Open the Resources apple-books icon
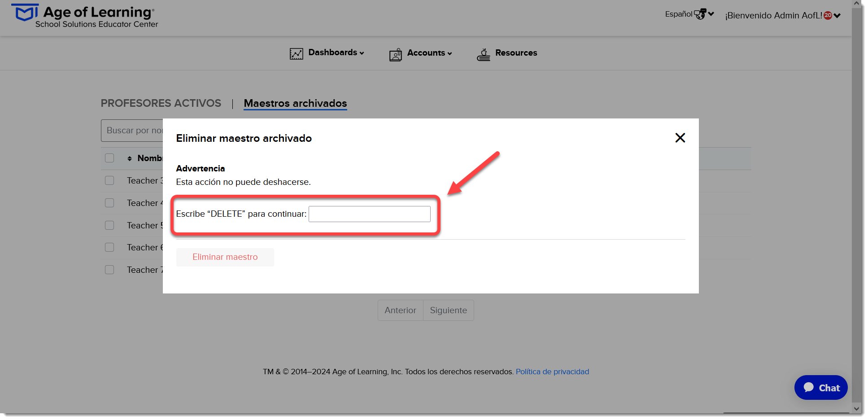868x420 pixels. pos(484,54)
